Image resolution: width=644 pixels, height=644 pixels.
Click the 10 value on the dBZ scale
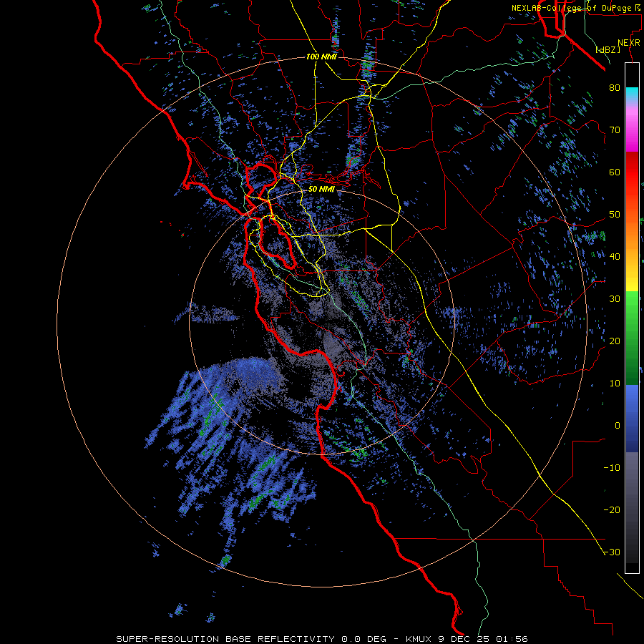615,384
